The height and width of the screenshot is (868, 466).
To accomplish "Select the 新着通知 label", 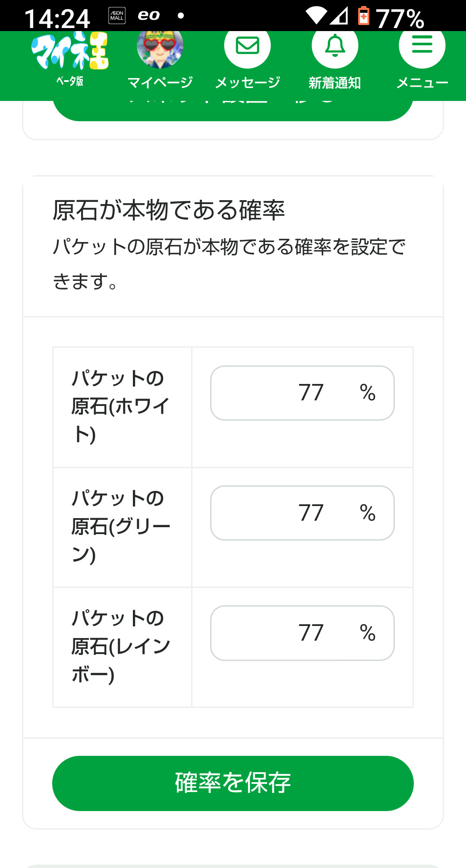I will [335, 82].
